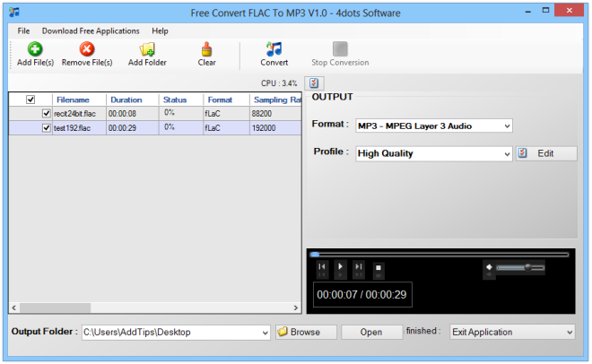The width and height of the screenshot is (592, 364).
Task: Sort by the Status column header
Action: click(x=181, y=100)
